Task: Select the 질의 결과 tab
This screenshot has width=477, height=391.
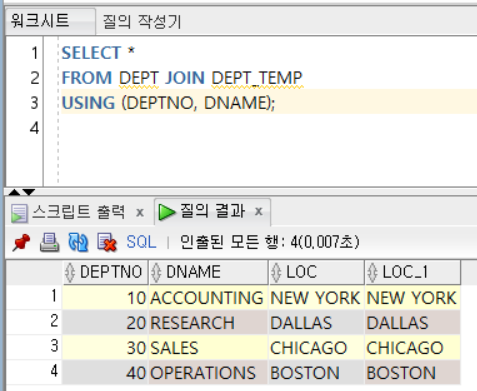Action: 212,211
